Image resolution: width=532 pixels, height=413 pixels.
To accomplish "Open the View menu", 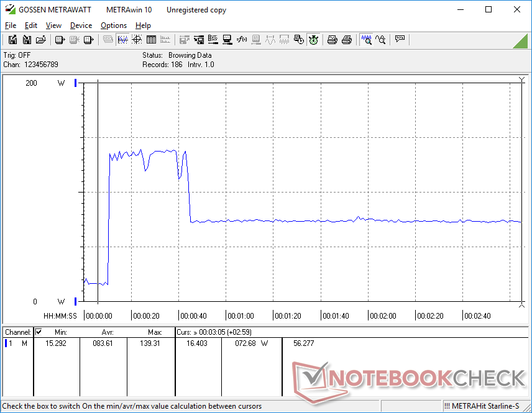I will 53,25.
